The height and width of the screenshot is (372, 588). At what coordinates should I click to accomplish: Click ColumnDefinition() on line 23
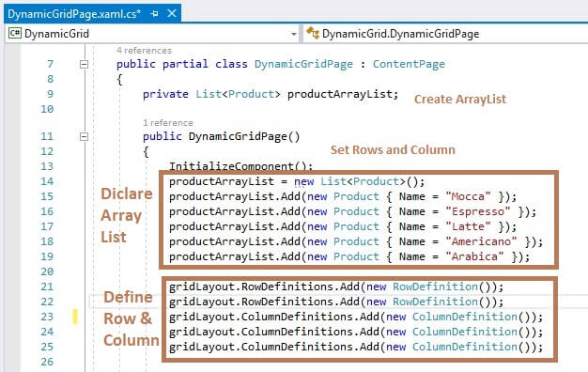pos(472,317)
